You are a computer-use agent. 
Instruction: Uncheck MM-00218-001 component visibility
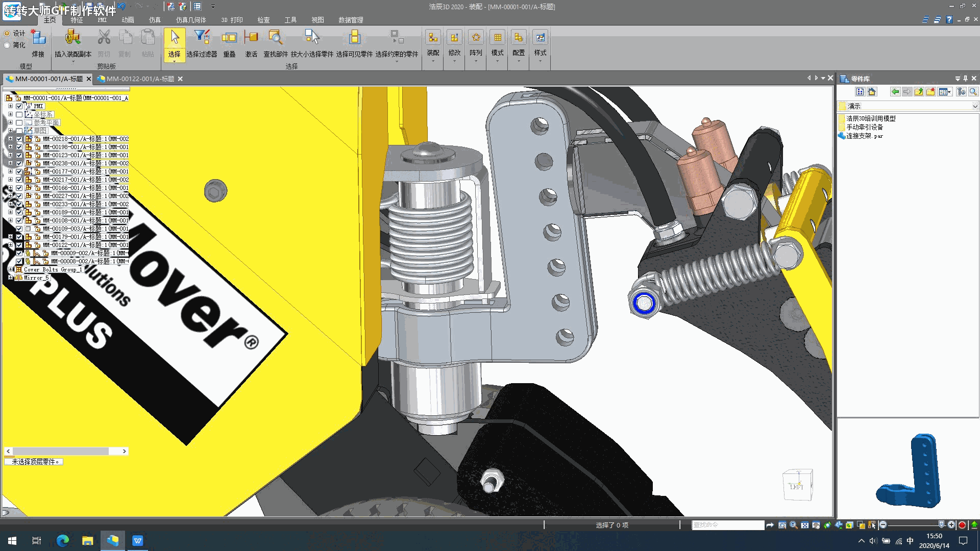point(19,139)
